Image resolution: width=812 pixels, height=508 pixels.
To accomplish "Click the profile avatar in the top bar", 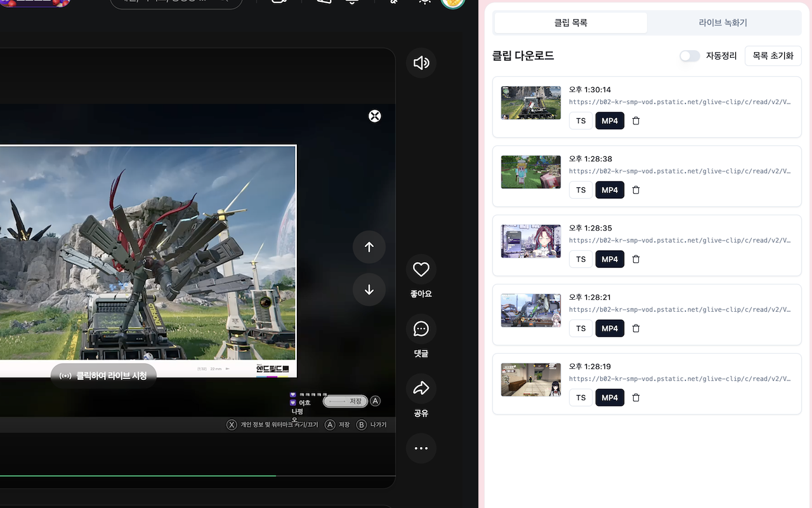I will [x=453, y=3].
